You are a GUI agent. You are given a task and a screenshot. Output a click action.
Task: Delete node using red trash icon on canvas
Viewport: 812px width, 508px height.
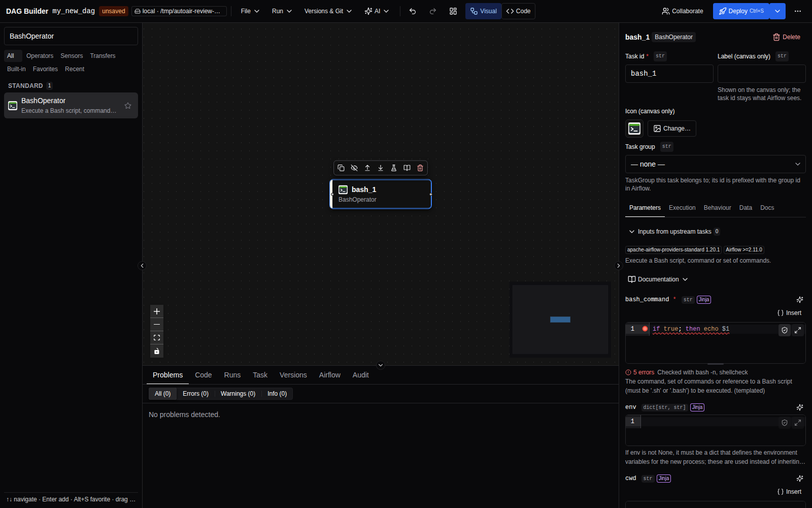pos(420,168)
